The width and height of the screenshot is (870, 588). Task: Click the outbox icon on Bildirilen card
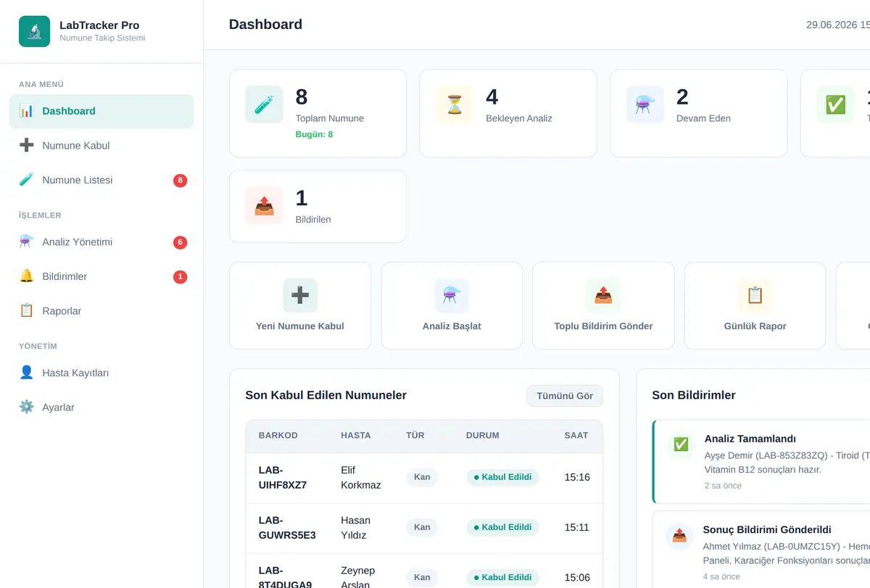click(264, 205)
